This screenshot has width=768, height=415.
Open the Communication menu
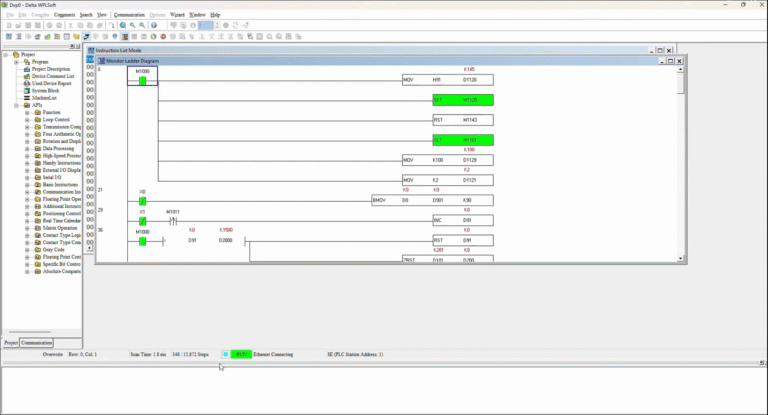(x=129, y=15)
